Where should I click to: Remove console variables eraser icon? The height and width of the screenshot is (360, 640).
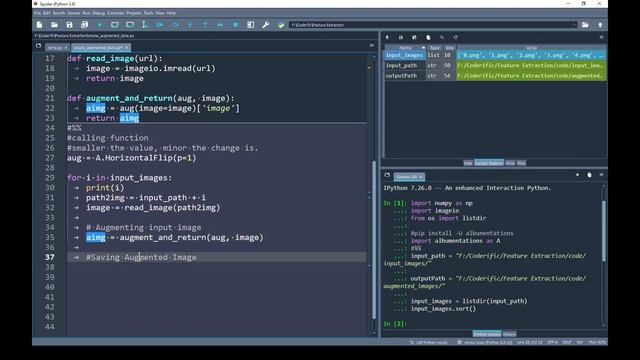589,175
